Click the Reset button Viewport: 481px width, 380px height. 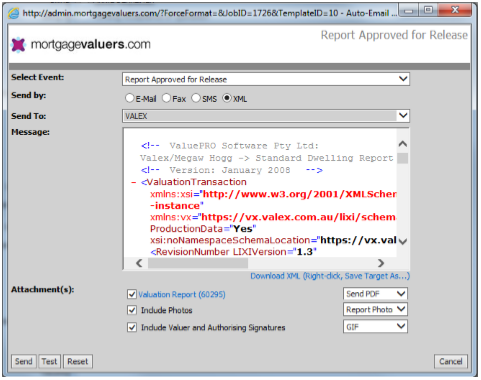78,362
